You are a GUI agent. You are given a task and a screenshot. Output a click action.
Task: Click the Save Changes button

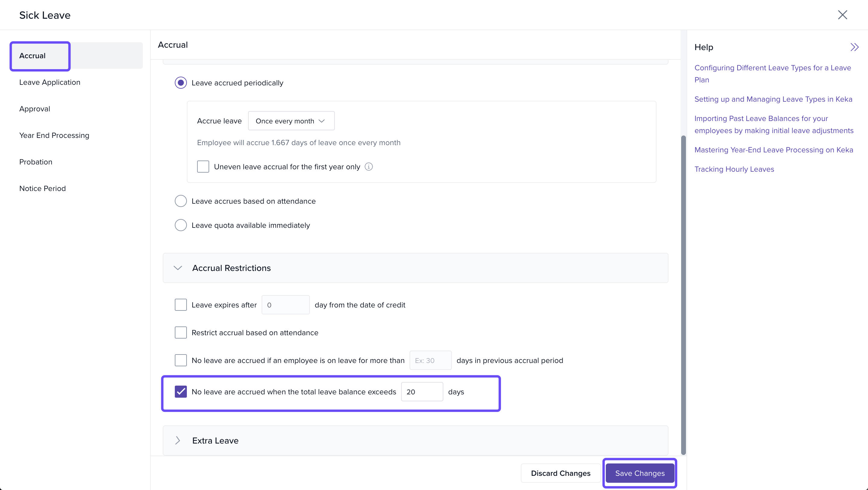tap(640, 473)
